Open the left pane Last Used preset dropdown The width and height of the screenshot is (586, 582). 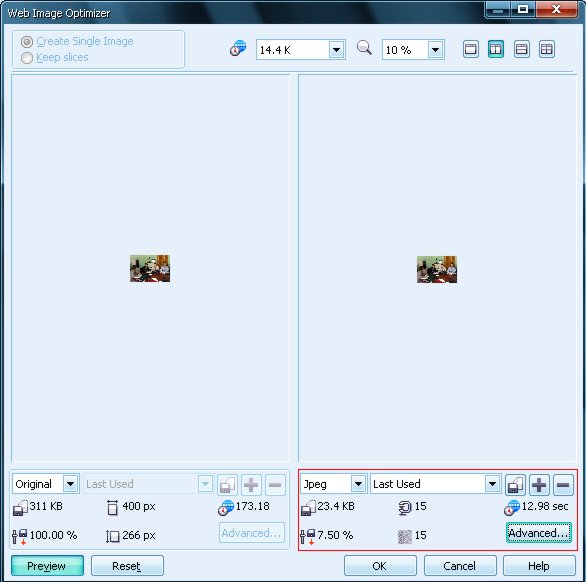coord(205,484)
